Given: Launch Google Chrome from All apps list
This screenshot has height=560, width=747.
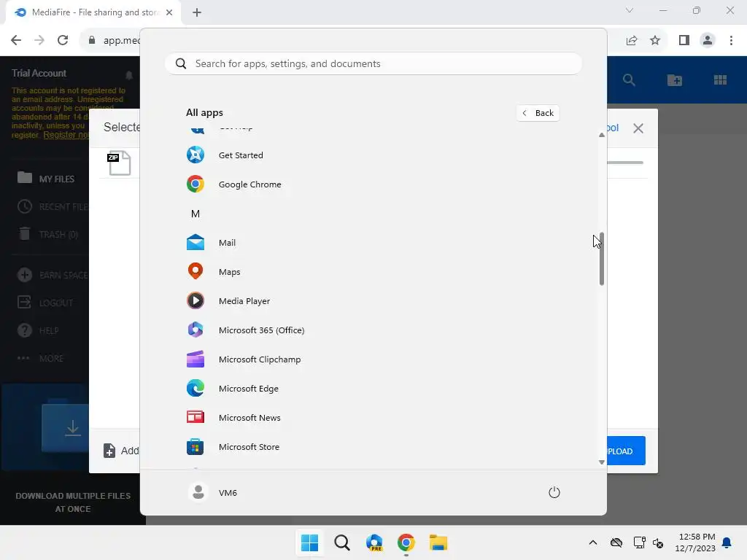Looking at the screenshot, I should (373, 184).
